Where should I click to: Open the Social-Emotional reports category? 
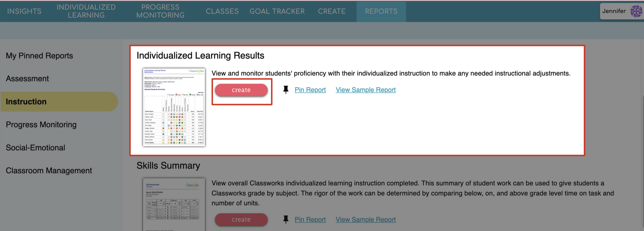click(x=35, y=147)
